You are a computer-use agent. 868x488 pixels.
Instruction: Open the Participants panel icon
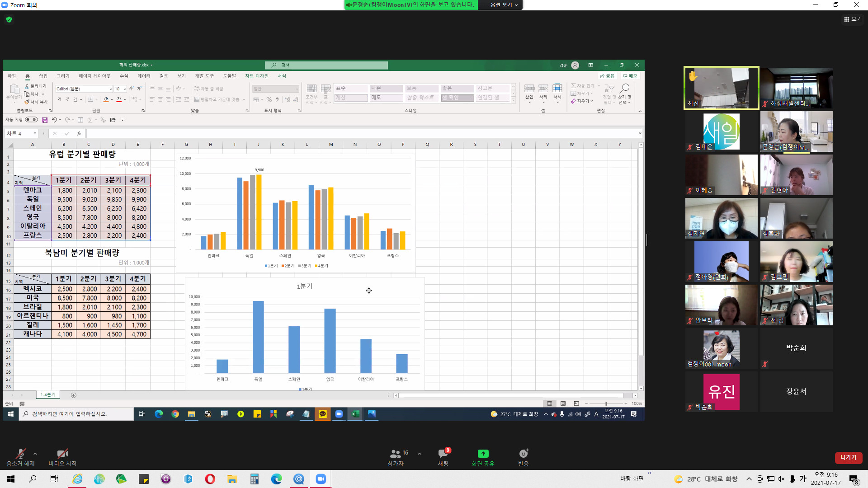point(396,454)
